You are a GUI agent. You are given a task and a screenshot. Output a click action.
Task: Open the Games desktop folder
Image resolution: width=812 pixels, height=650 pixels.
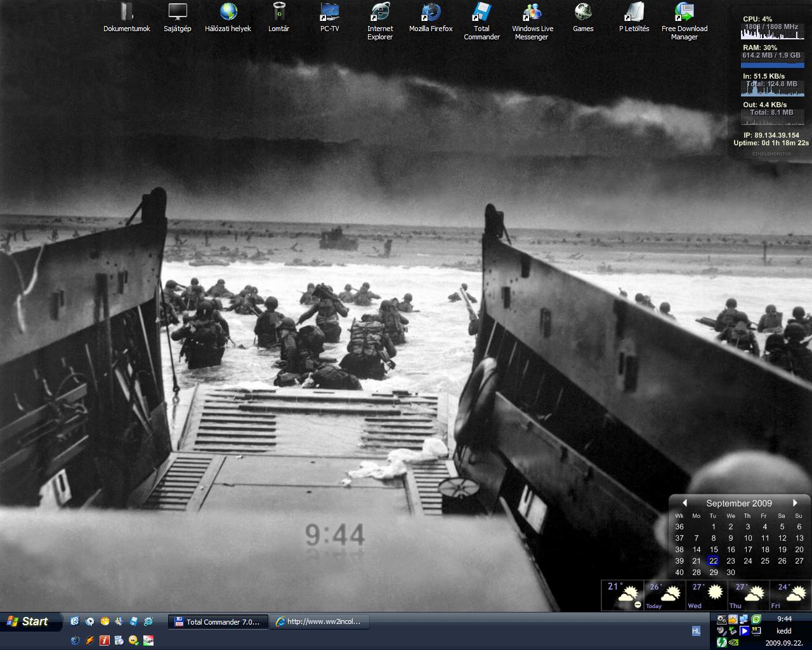(x=583, y=18)
